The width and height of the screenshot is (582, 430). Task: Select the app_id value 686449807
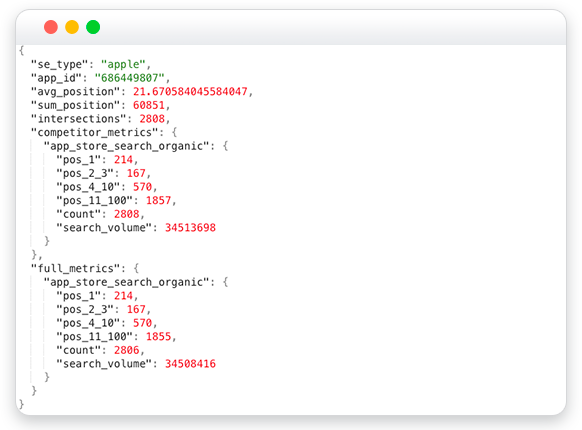point(130,78)
